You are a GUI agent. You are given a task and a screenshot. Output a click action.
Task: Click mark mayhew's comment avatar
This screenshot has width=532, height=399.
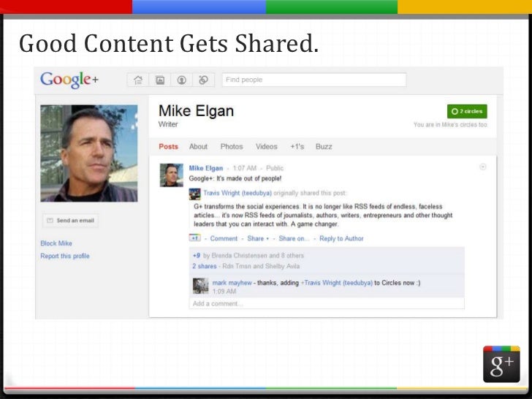[200, 286]
